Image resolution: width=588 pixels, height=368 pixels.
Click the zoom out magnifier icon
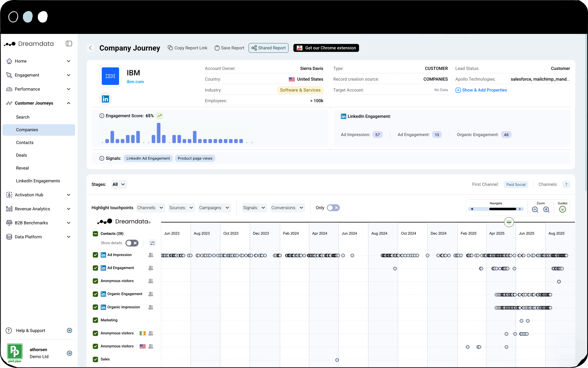(x=535, y=210)
